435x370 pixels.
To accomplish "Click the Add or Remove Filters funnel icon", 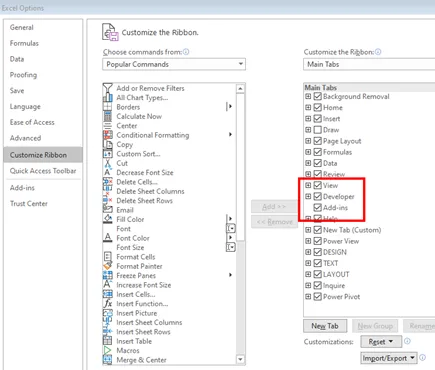I will 108,88.
